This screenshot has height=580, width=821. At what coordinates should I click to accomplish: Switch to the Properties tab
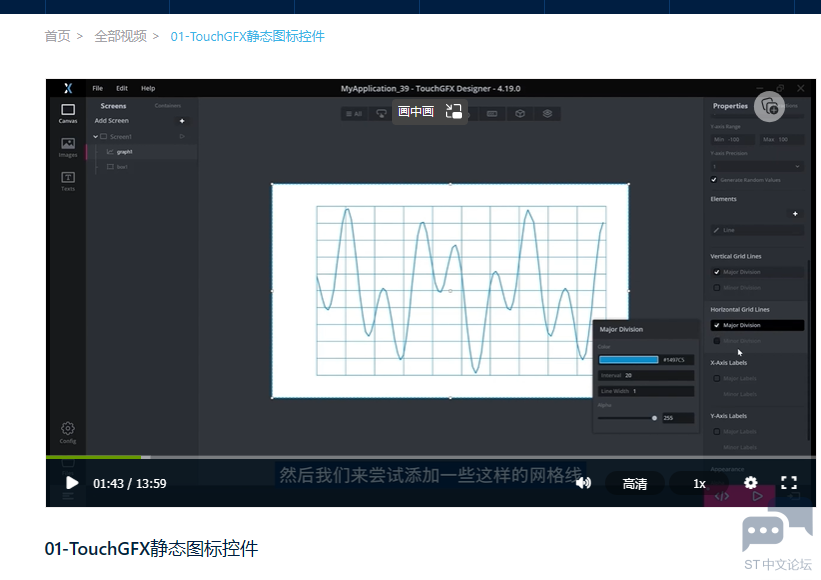click(x=730, y=106)
